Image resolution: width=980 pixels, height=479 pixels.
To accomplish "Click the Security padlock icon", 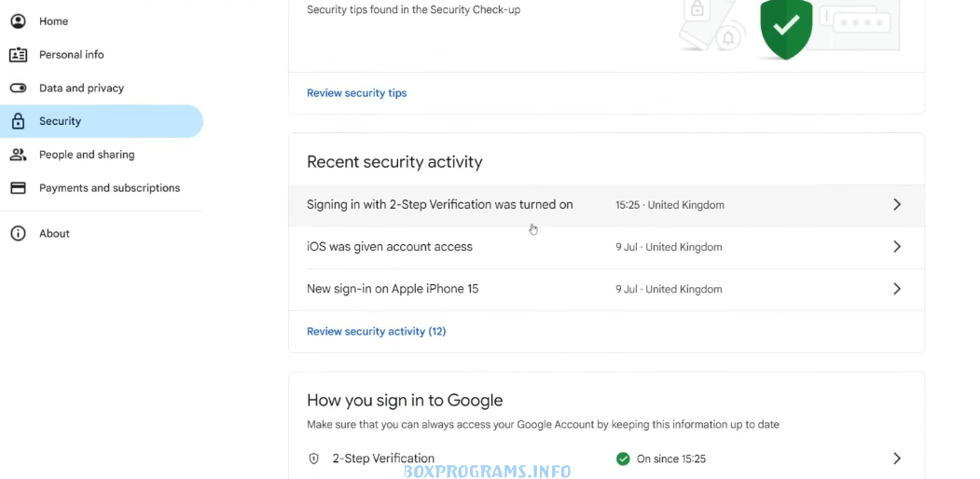I will pyautogui.click(x=18, y=121).
